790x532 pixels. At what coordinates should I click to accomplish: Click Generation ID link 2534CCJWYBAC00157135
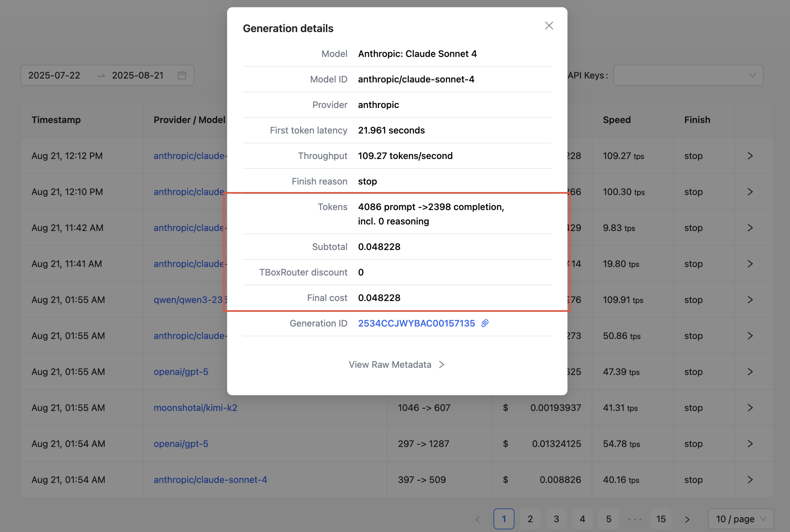pyautogui.click(x=416, y=323)
